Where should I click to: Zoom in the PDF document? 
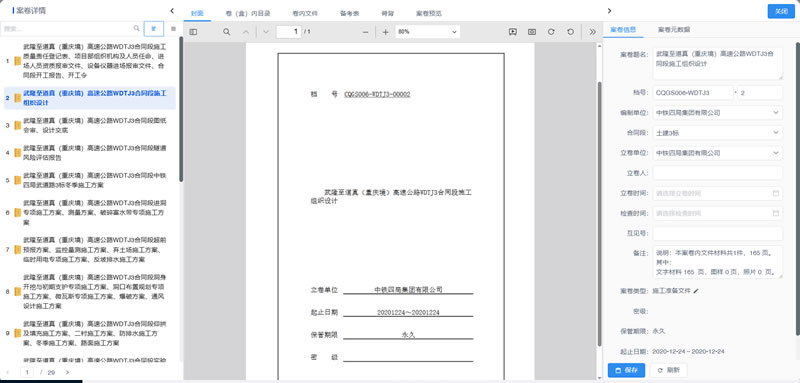click(x=385, y=32)
